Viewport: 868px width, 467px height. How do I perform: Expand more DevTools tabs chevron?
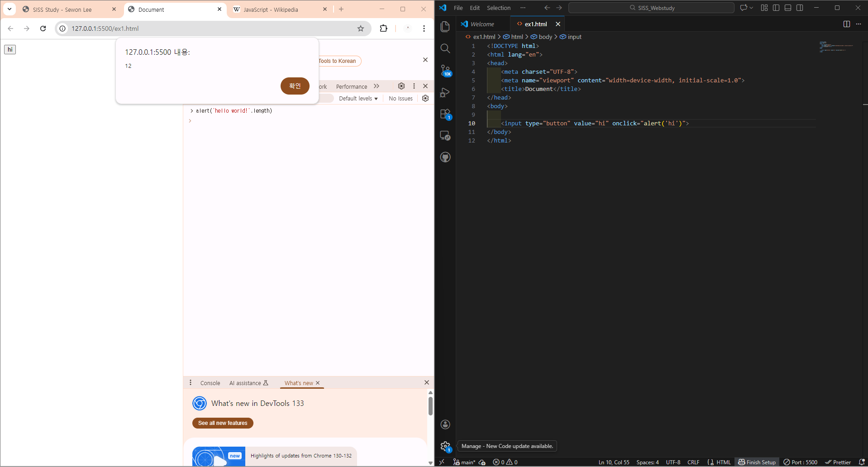(377, 86)
